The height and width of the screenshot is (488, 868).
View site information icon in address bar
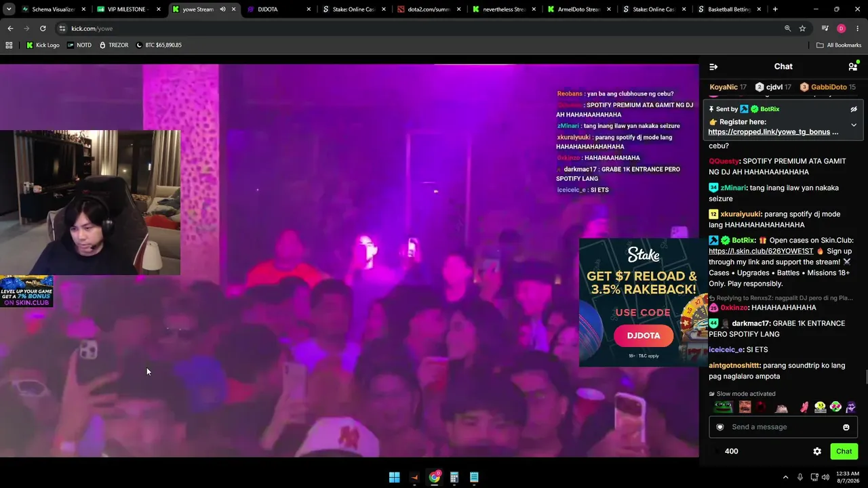[x=62, y=28]
